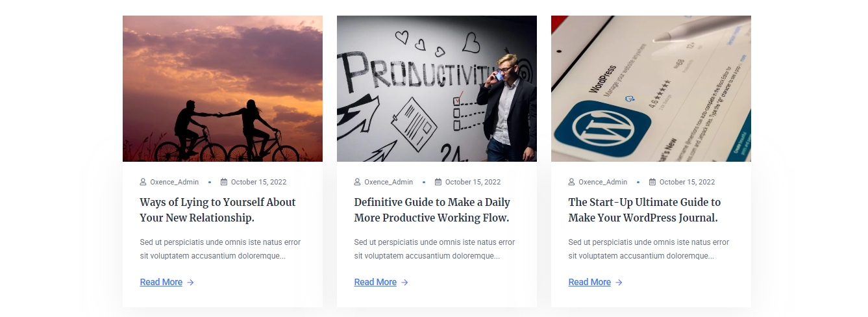868x317 pixels.
Task: Click arrow icon beside first Read More
Action: pos(190,283)
